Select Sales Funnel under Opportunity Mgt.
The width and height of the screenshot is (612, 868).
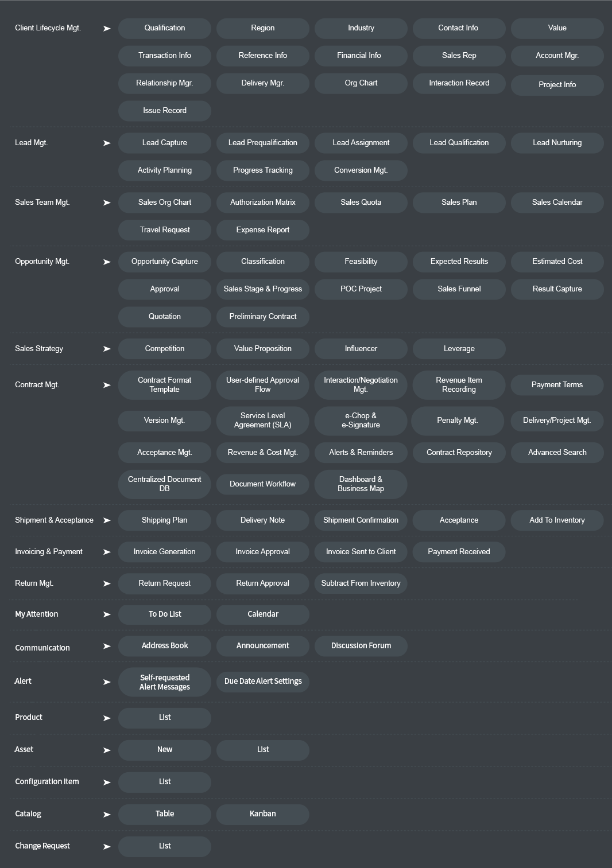459,289
